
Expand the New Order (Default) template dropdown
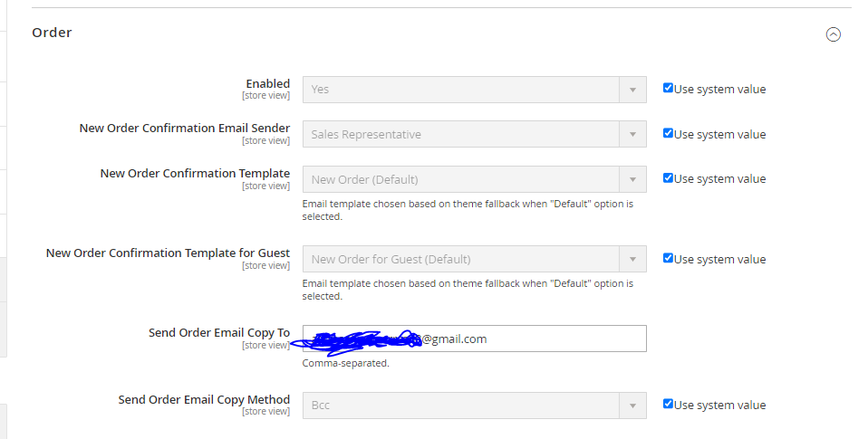tap(474, 179)
